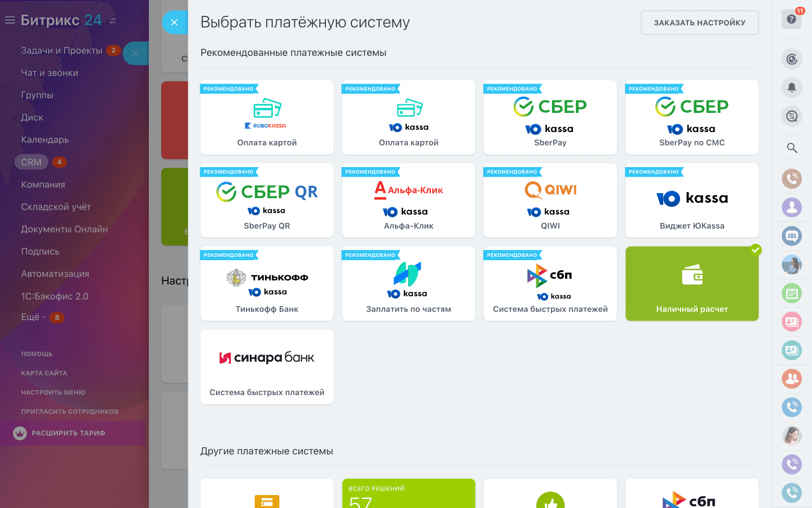
Task: Open the pink contact card chat icon
Action: click(x=792, y=322)
